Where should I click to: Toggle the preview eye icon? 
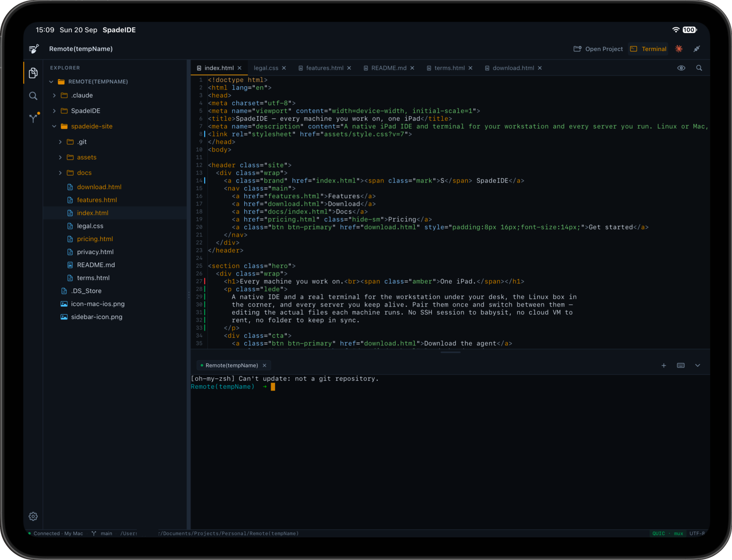[681, 68]
